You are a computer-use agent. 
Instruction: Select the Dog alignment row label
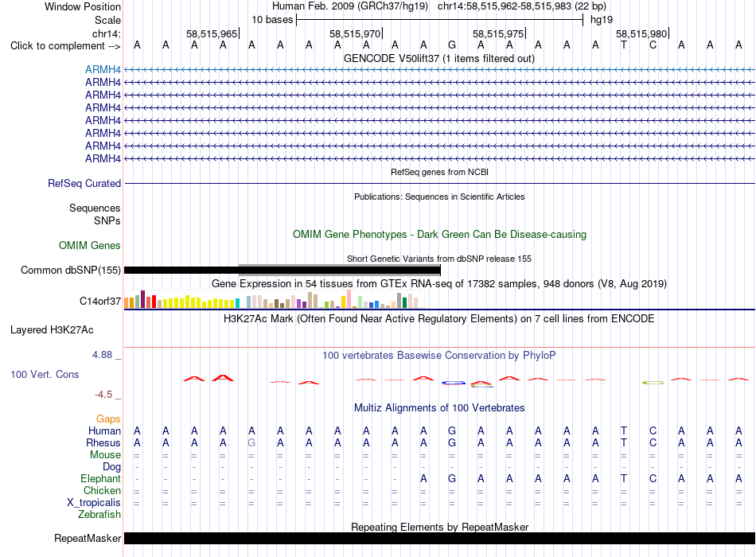point(111,467)
